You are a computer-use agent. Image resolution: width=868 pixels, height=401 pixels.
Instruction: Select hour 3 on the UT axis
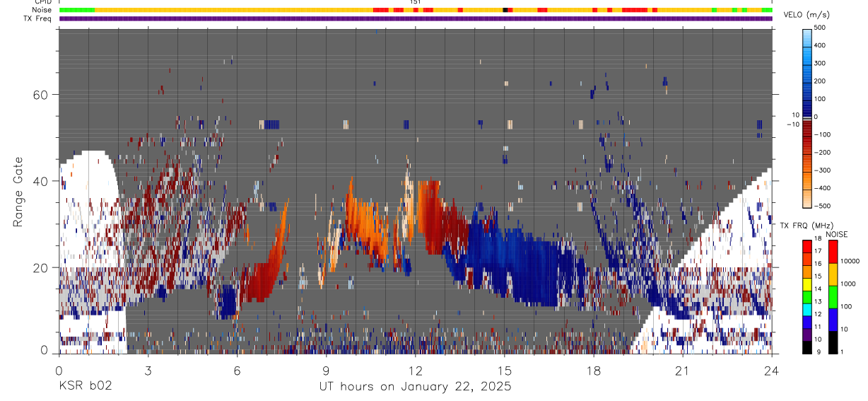(148, 370)
